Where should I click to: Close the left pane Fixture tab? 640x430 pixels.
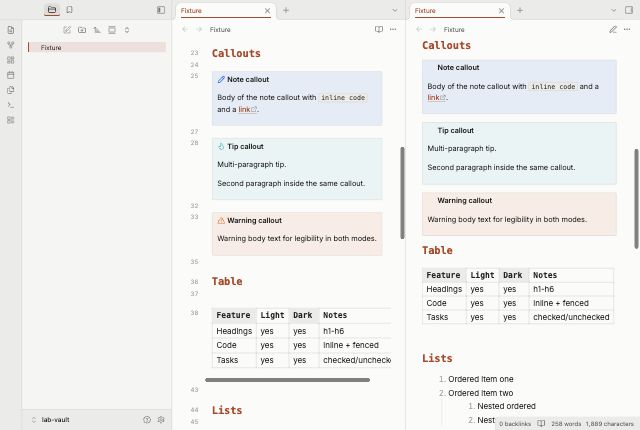click(x=267, y=11)
